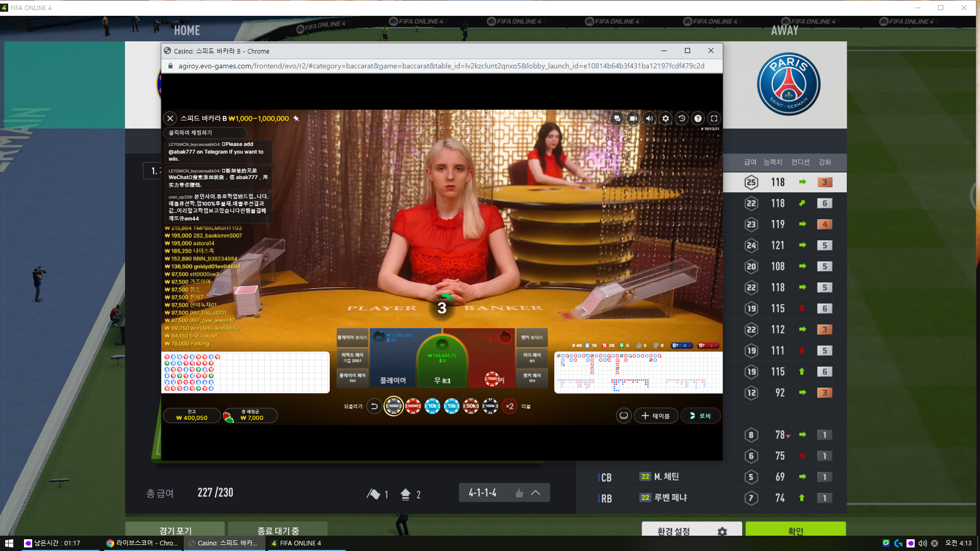Add table to favorites with star icon
The height and width of the screenshot is (551, 980).
[x=296, y=118]
